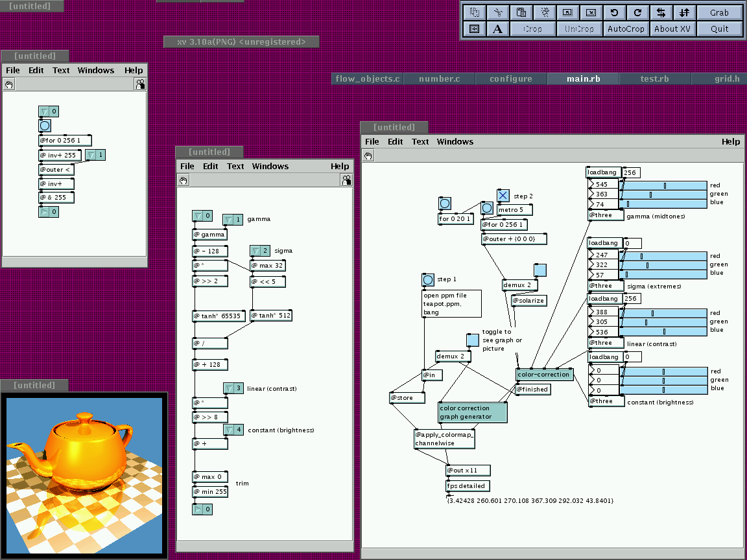Viewport: 747px width, 560px height.
Task: Click the xv clear selection icon
Action: click(545, 12)
